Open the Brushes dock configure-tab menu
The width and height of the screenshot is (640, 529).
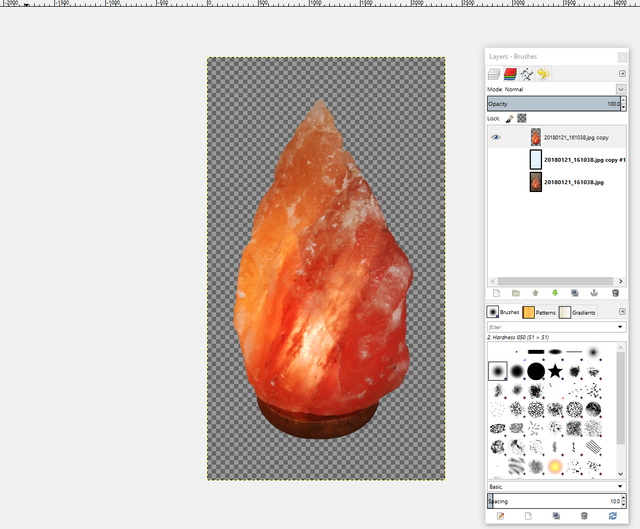click(622, 311)
